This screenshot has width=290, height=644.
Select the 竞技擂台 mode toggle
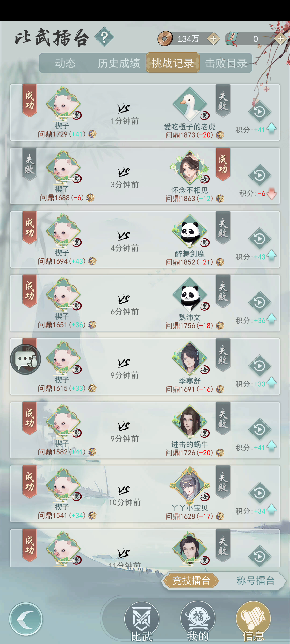click(191, 580)
